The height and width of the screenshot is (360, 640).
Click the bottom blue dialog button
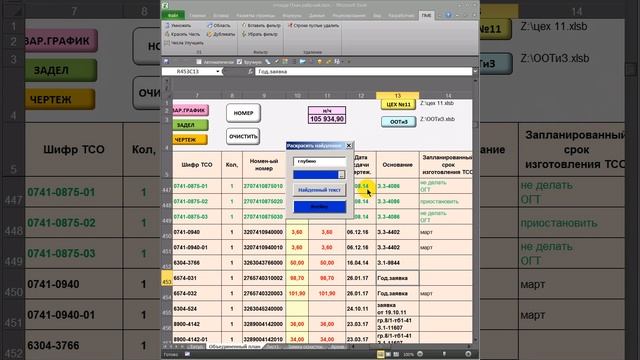pyautogui.click(x=319, y=207)
